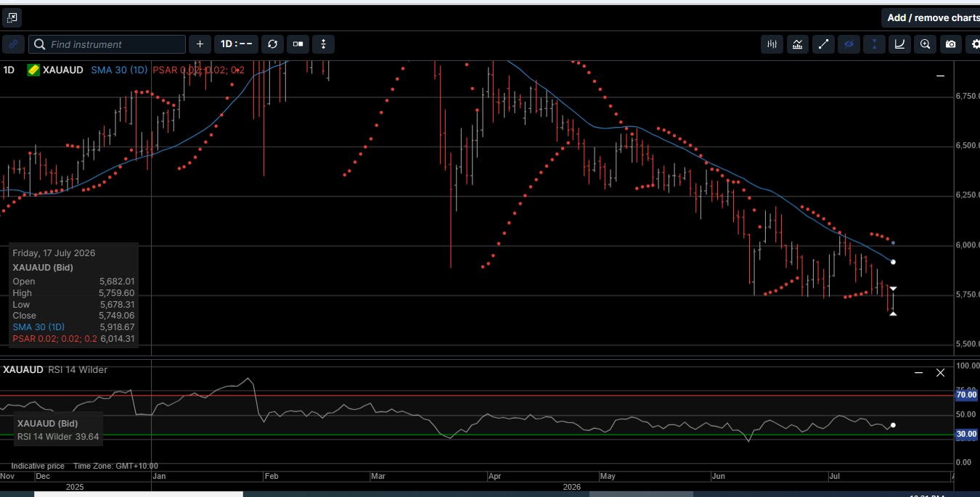Select the trend line drawing tool
Viewport: 980px width, 497px height.
[x=823, y=44]
